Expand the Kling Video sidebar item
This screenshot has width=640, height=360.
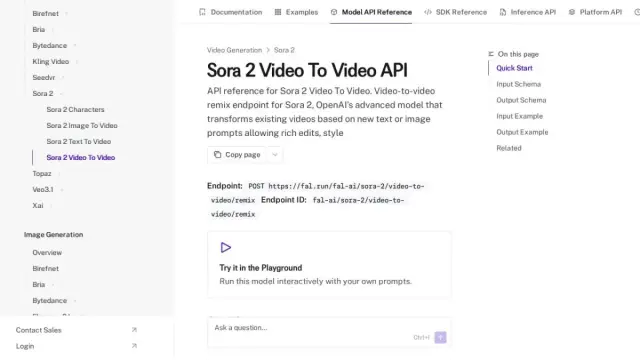tap(51, 62)
